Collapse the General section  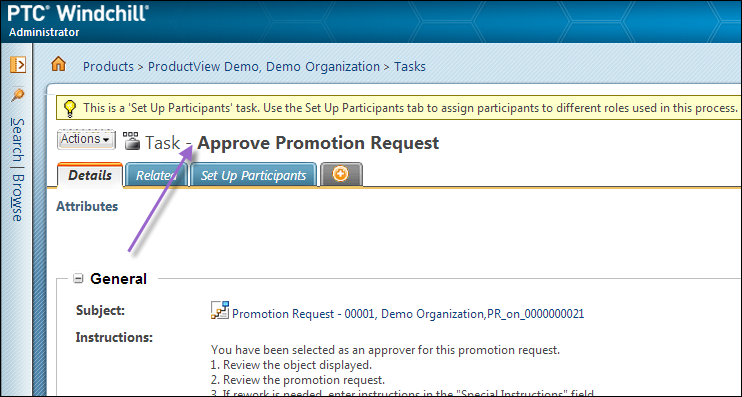pos(78,278)
